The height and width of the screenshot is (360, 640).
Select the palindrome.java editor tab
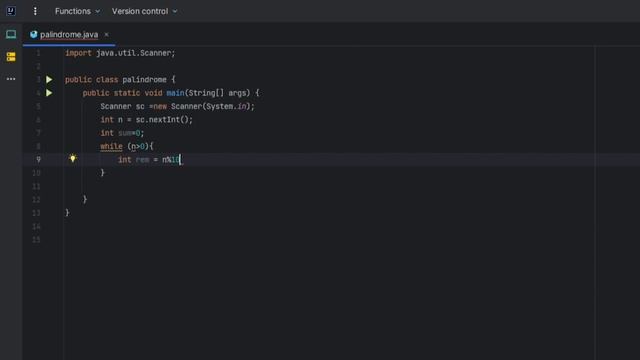tap(69, 35)
